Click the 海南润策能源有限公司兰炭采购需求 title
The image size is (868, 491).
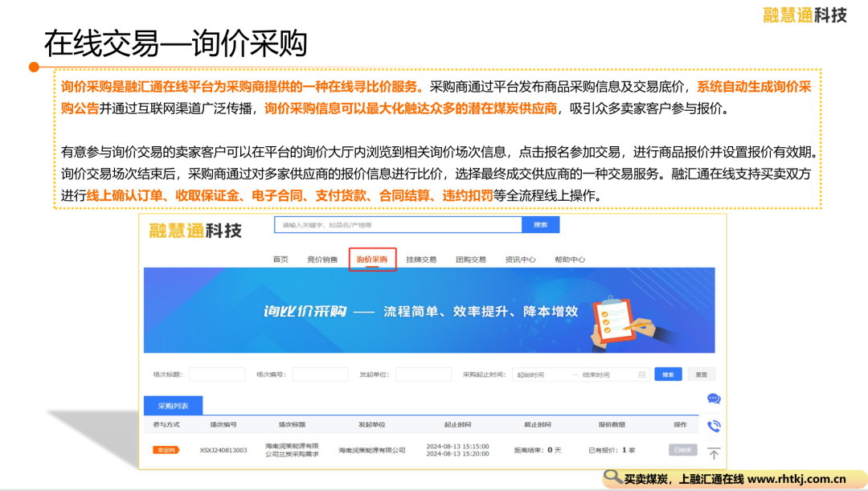click(x=292, y=450)
